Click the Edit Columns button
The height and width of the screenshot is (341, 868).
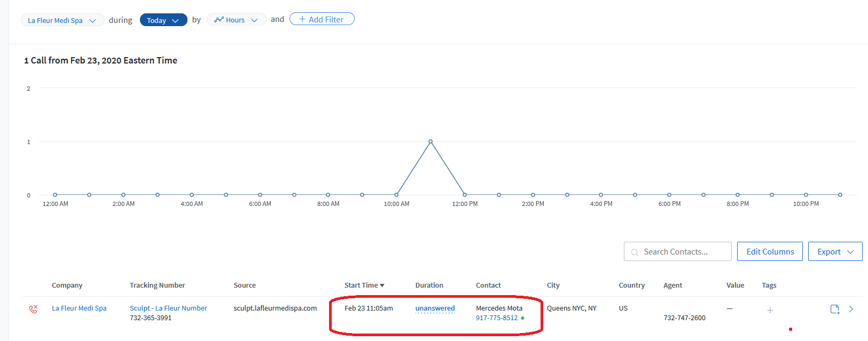pyautogui.click(x=770, y=251)
